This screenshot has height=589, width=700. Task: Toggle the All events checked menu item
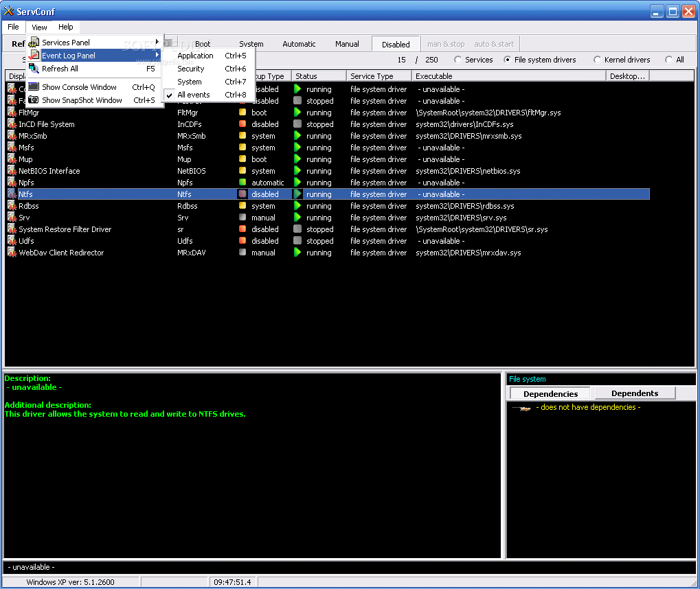[x=209, y=95]
